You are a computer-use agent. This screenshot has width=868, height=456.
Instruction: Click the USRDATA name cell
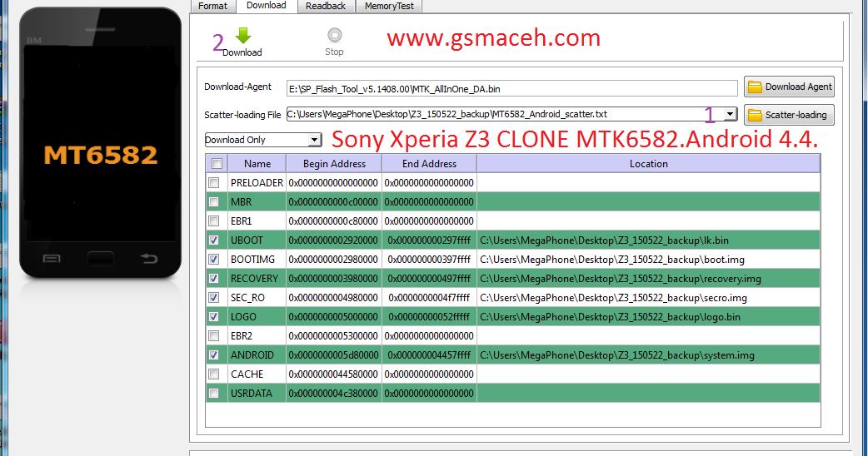[257, 393]
